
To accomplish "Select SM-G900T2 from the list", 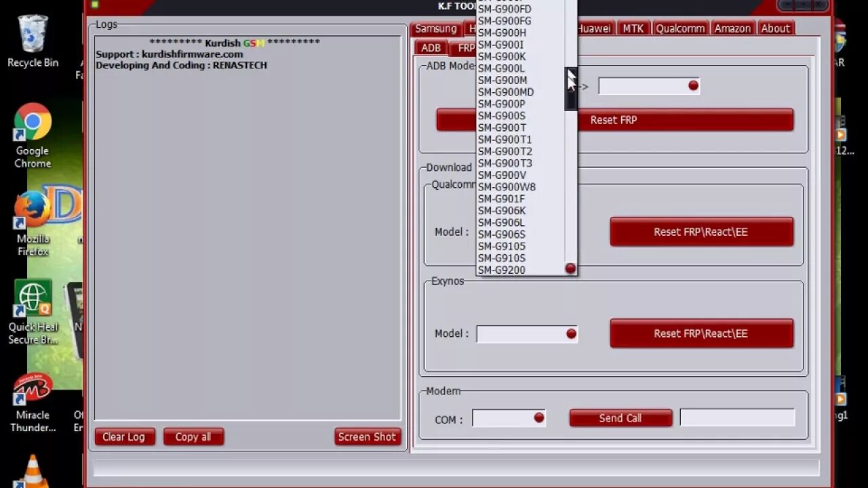I will click(x=521, y=151).
